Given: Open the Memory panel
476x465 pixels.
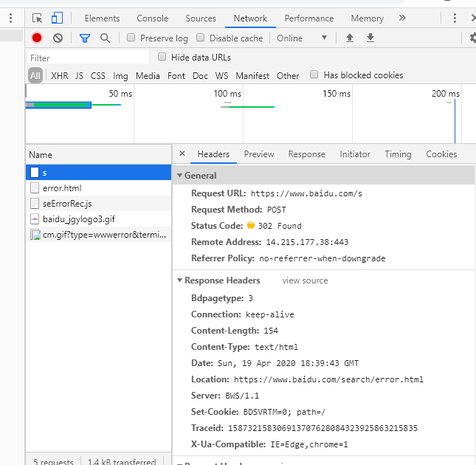Looking at the screenshot, I should pos(368,18).
